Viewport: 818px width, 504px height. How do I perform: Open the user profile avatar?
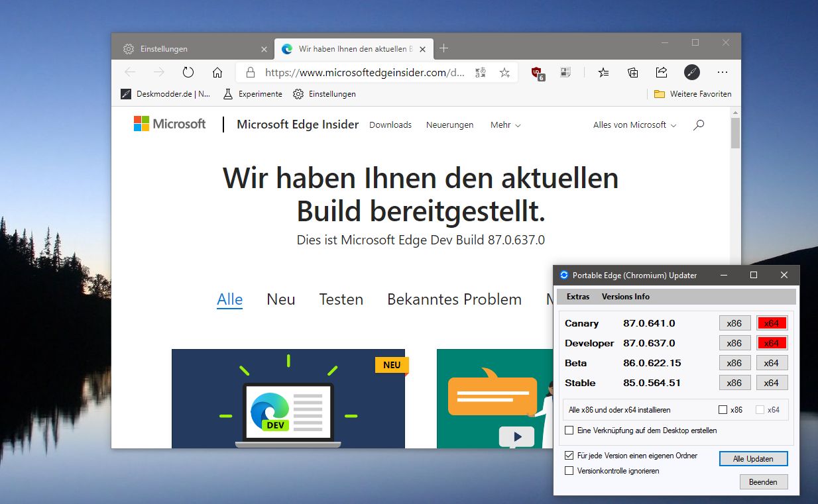(x=691, y=72)
